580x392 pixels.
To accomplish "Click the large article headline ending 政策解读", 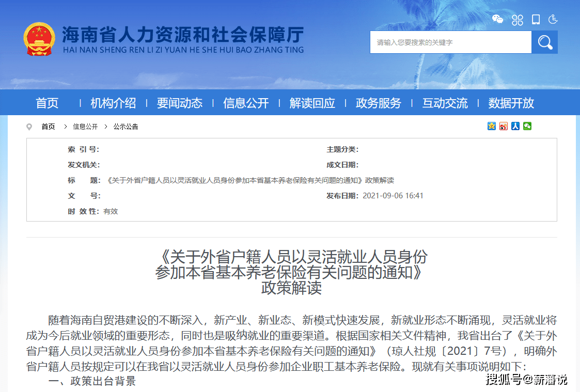I will tap(291, 272).
